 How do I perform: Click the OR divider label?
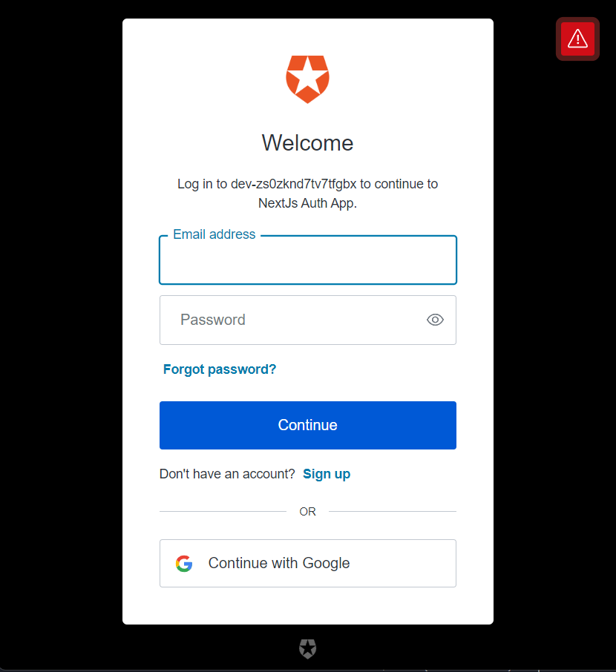(x=307, y=511)
